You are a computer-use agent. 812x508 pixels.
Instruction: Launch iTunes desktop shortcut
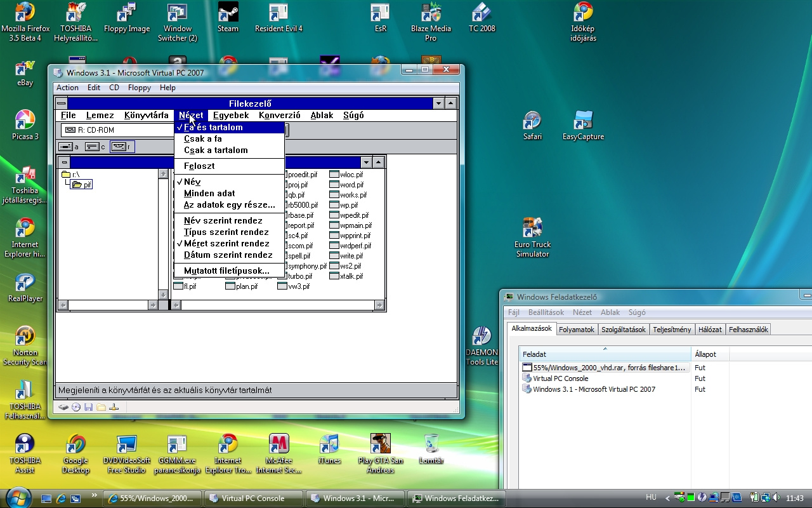tap(329, 449)
